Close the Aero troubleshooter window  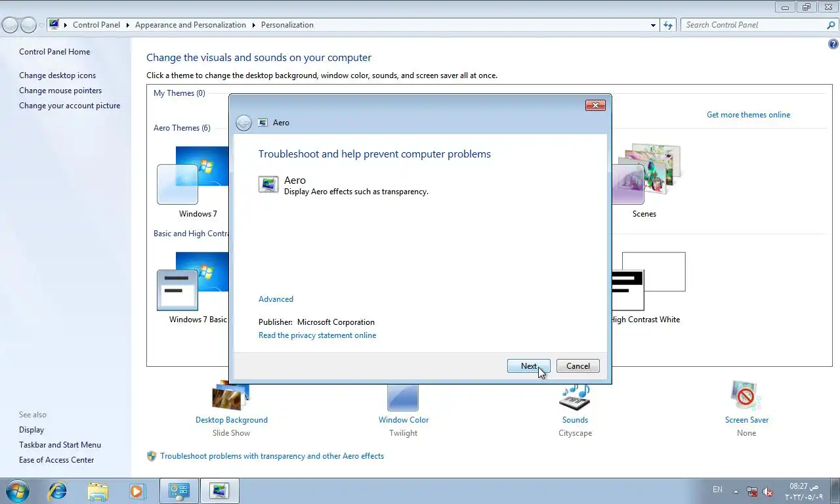[595, 105]
